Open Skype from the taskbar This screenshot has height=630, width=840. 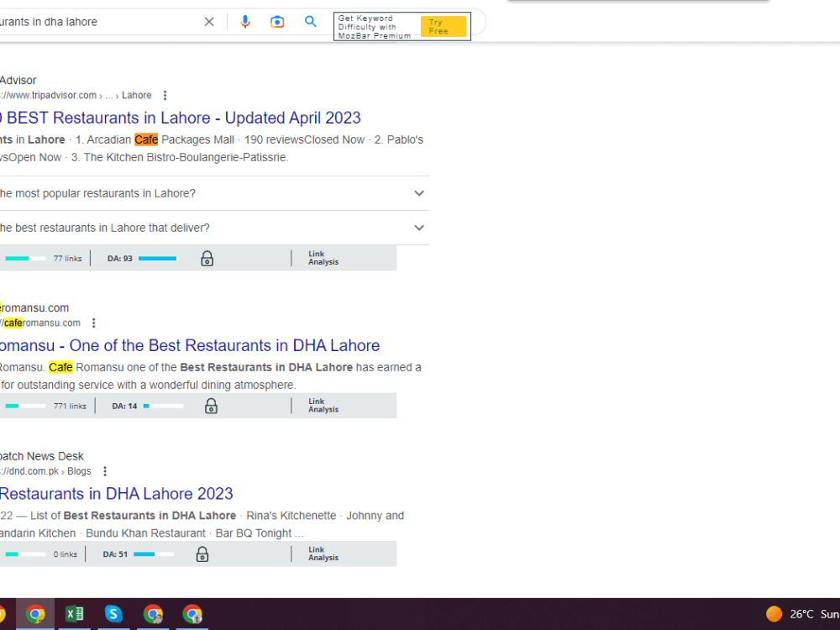point(113,614)
